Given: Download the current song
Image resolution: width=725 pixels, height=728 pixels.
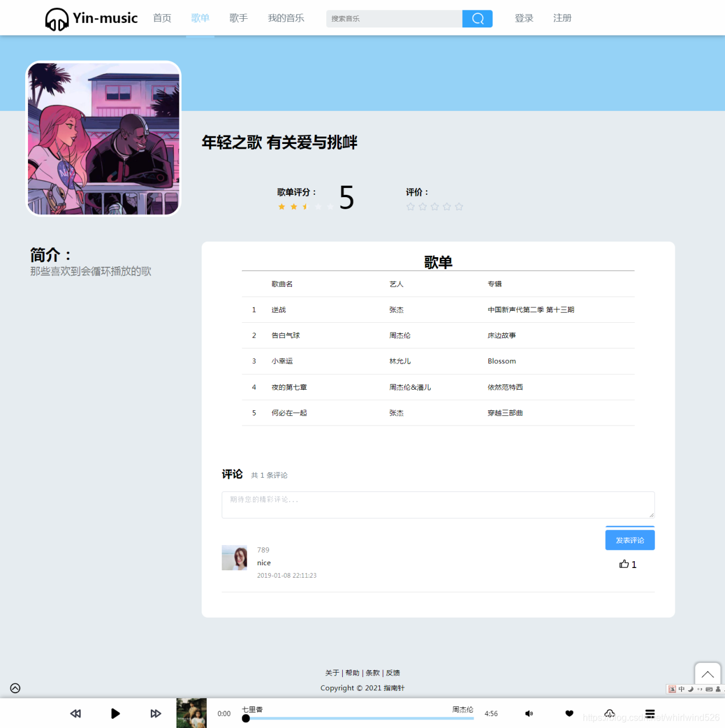Looking at the screenshot, I should click(610, 713).
